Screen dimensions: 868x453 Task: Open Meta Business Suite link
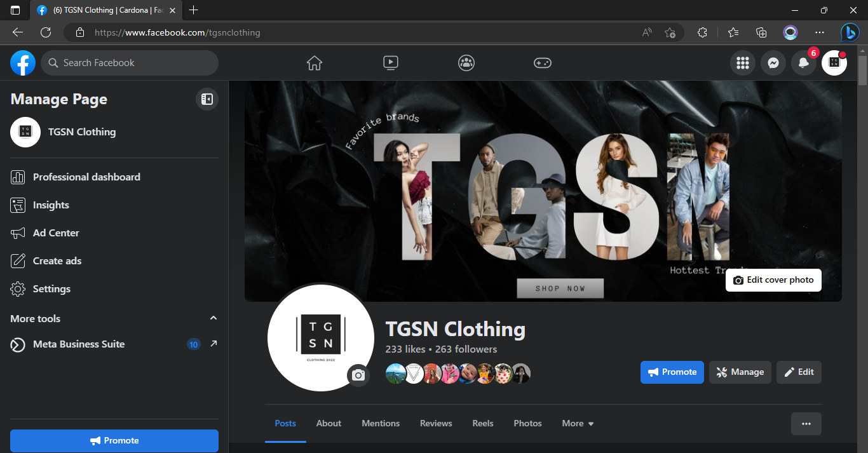coord(114,344)
